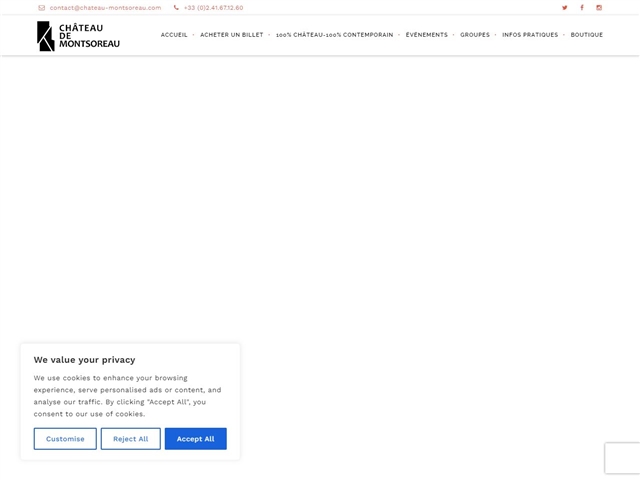This screenshot has width=640, height=480.
Task: Click the +33 (0)2.41.67.12.60 phone number
Action: point(213,8)
